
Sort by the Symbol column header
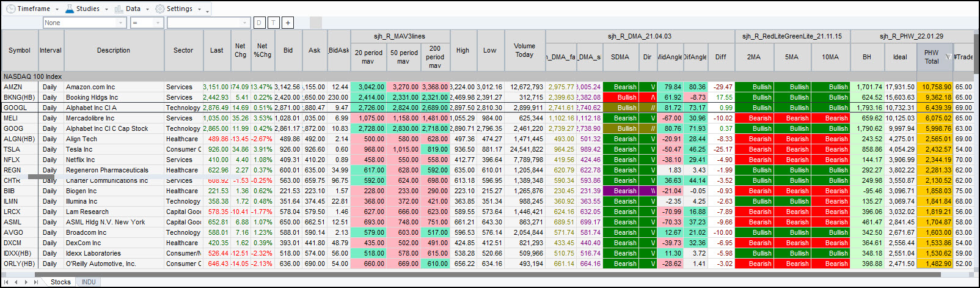point(20,50)
